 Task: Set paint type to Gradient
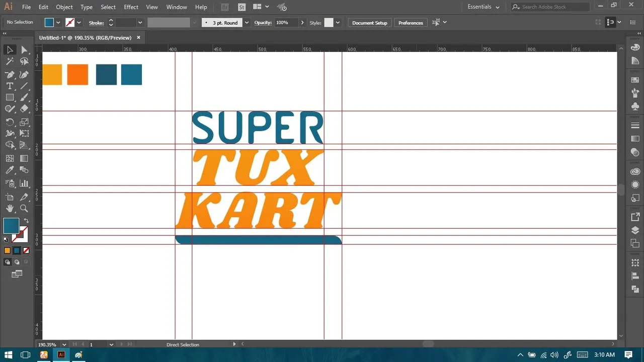(17, 250)
